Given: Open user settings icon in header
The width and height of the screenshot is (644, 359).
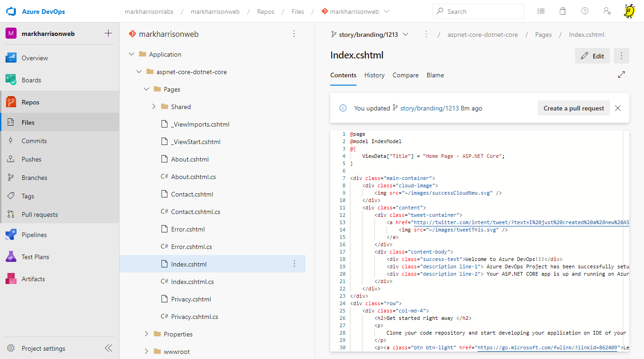Looking at the screenshot, I should [x=607, y=12].
